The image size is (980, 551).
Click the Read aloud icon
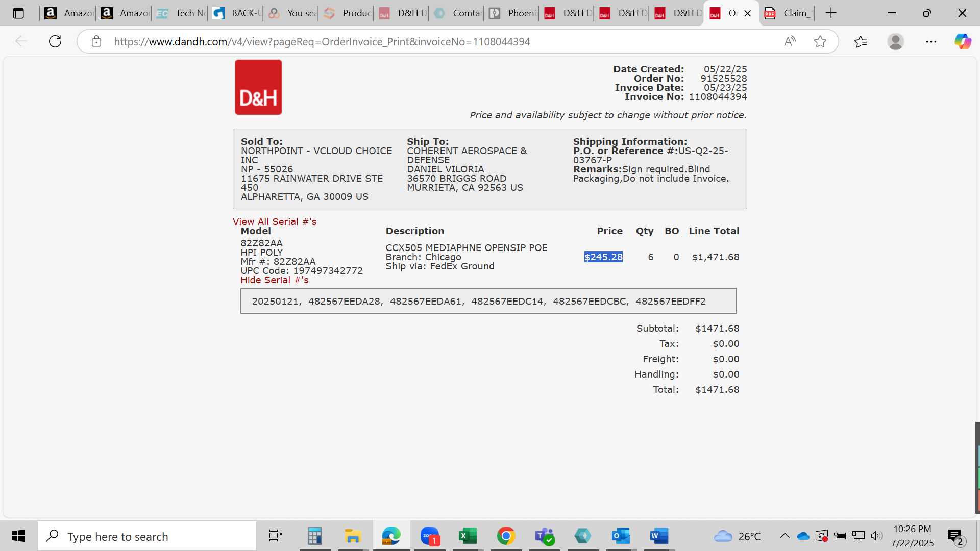pos(790,41)
